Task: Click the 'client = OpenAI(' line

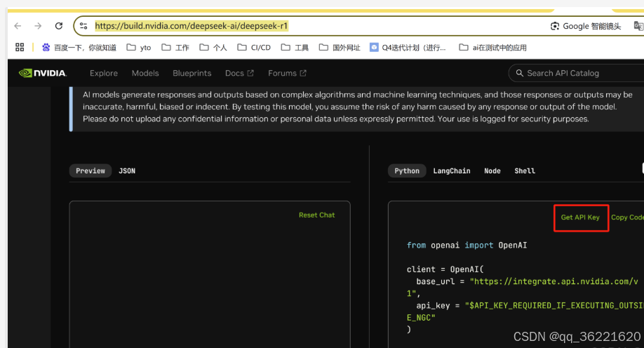Action: 445,269
